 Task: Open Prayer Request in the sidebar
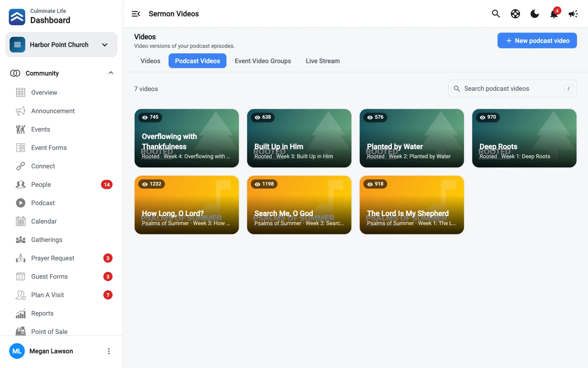click(61, 258)
